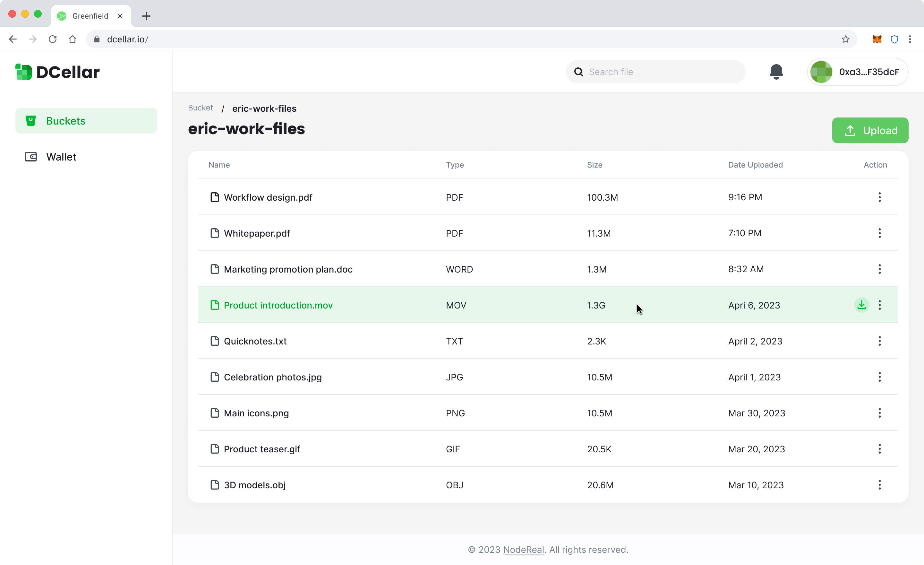Screen dimensions: 924x565
Task: Open action menu for Workflow design.pdf
Action: pyautogui.click(x=879, y=197)
